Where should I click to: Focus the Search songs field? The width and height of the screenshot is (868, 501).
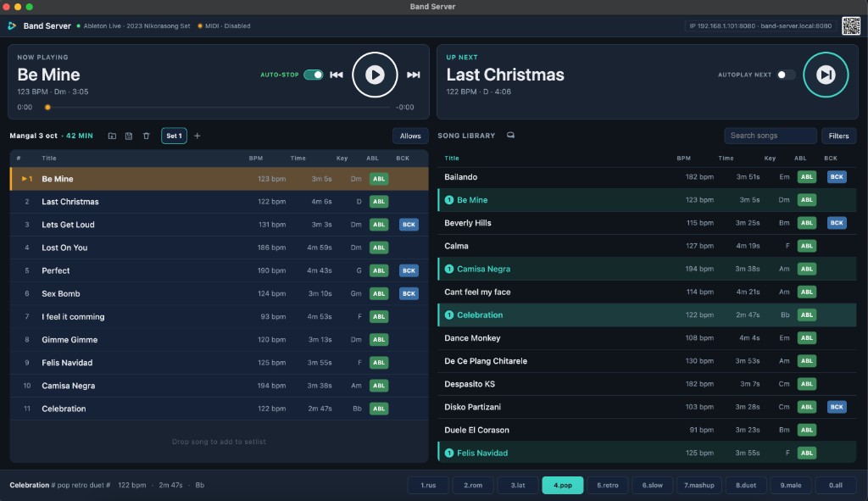(x=770, y=136)
